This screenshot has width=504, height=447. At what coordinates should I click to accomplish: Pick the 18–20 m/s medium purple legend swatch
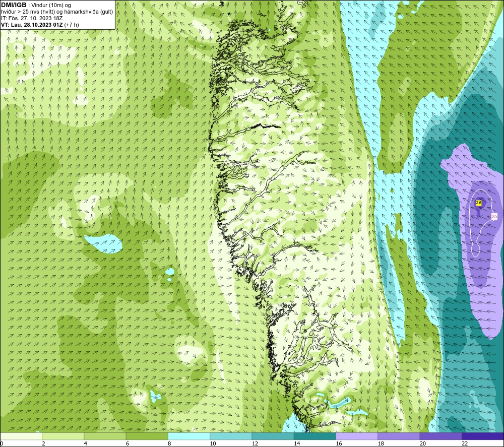[x=399, y=436]
